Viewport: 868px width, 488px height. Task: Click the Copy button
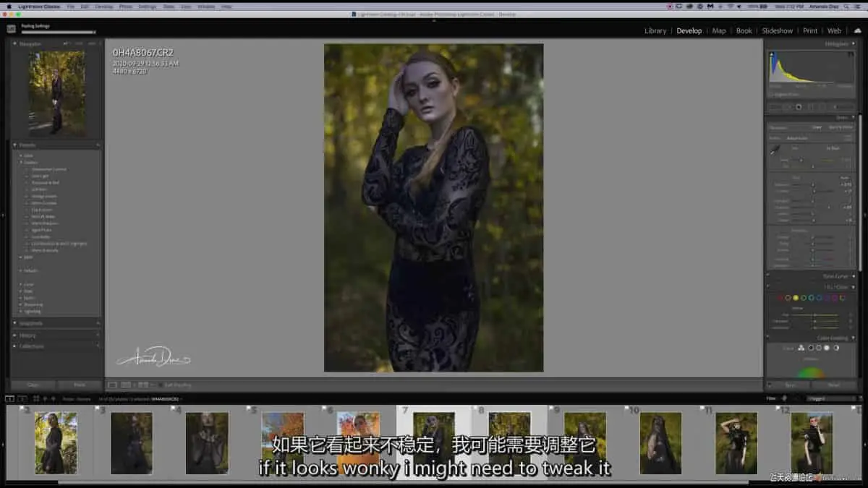(33, 385)
